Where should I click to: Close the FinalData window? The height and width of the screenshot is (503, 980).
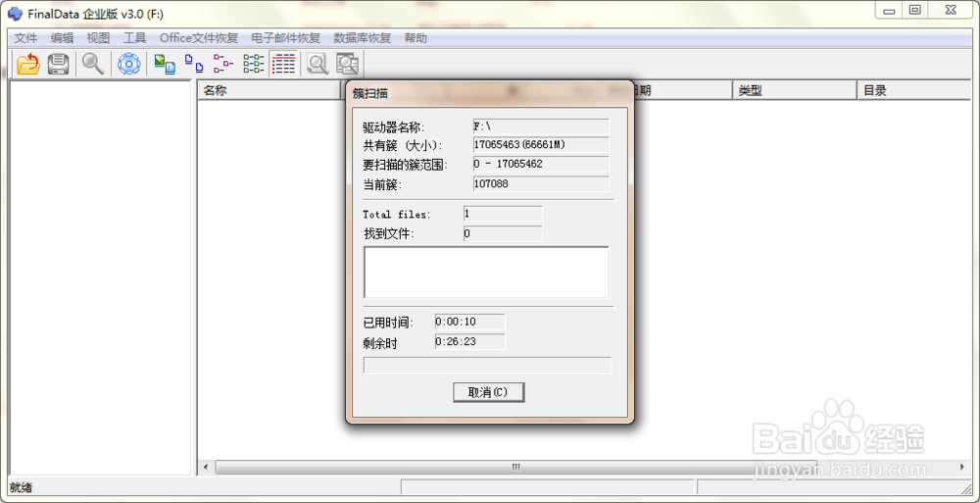[x=950, y=10]
